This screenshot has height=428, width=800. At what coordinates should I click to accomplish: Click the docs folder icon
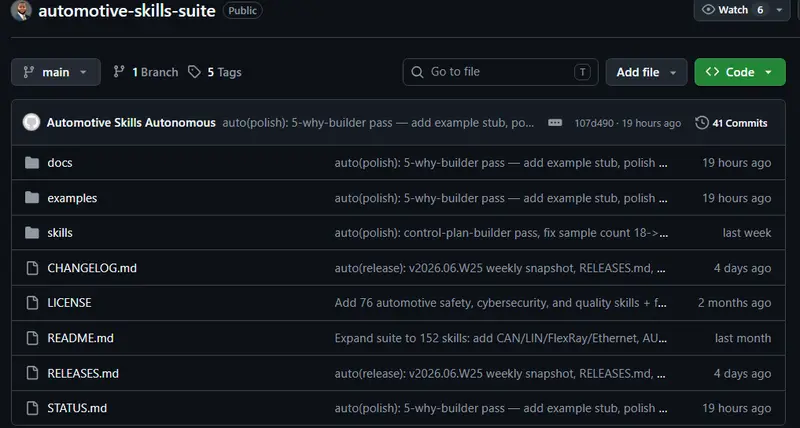[32, 163]
